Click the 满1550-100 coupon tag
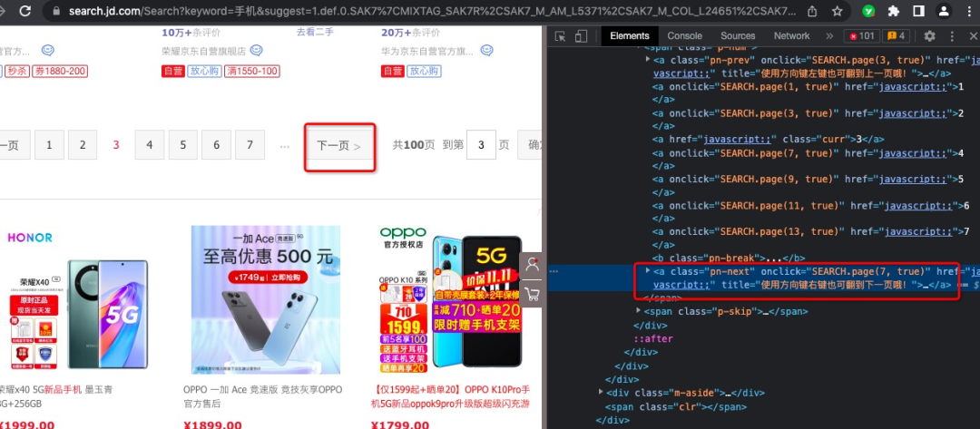The width and height of the screenshot is (980, 429). [x=252, y=71]
